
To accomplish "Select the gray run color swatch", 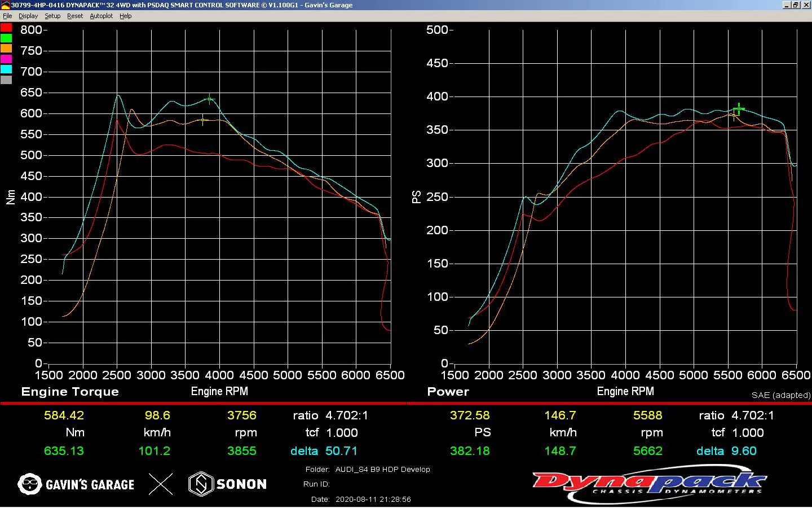I will [6, 80].
